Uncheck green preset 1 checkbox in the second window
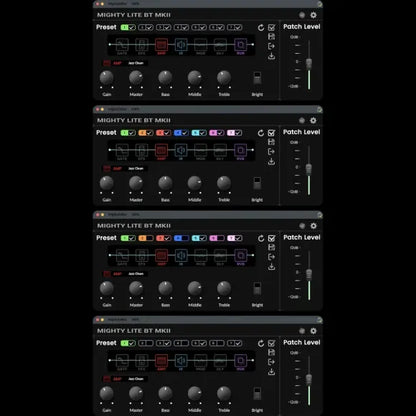This screenshot has width=416, height=416. [132, 133]
